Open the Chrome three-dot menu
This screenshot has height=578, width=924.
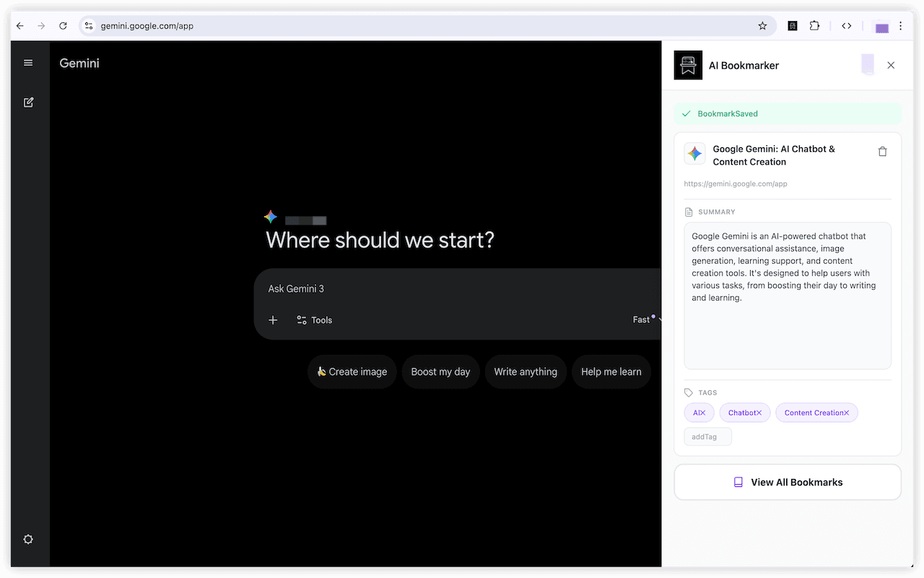[x=900, y=25]
